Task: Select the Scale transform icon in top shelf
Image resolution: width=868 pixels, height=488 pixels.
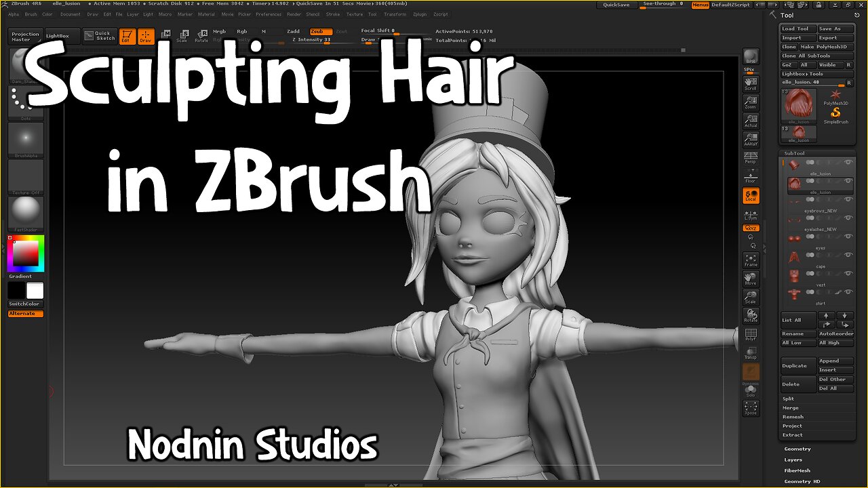Action: 182,36
